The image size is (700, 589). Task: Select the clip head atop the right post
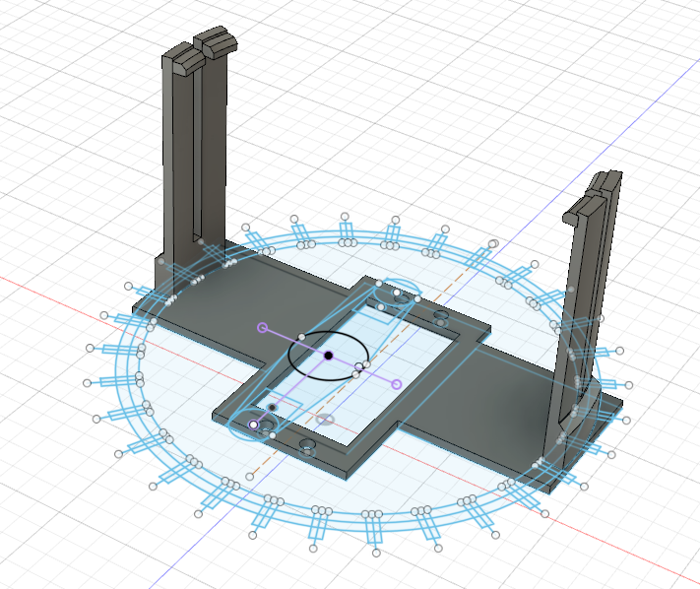[594, 196]
